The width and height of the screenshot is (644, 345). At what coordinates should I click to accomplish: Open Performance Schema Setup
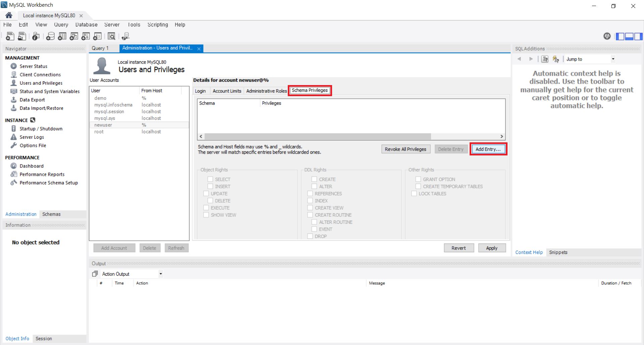tap(49, 183)
